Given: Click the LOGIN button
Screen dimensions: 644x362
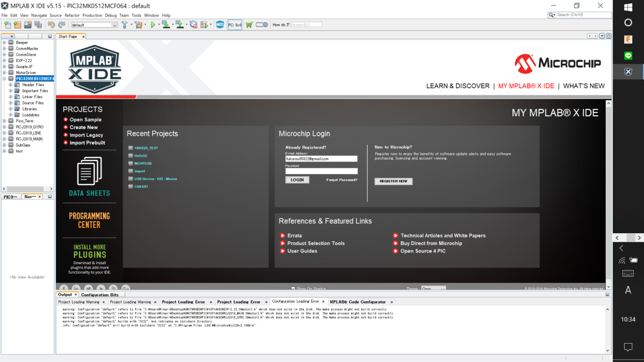Looking at the screenshot, I should (297, 180).
